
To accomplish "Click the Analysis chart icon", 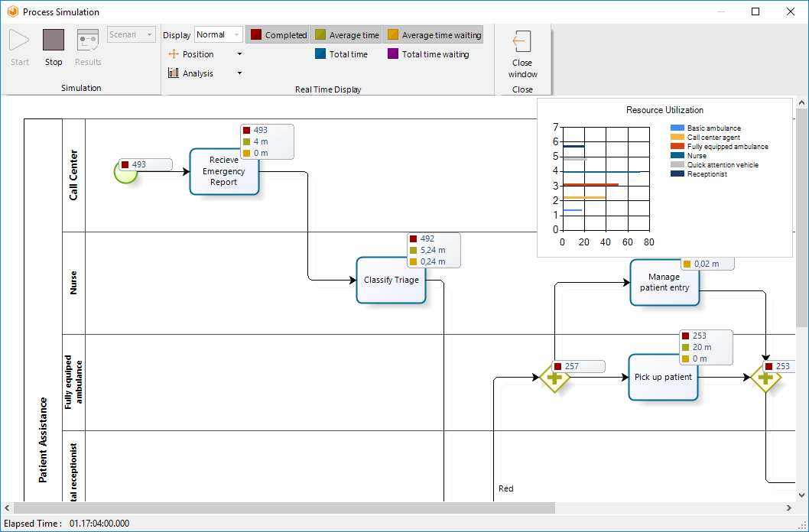I will (174, 73).
